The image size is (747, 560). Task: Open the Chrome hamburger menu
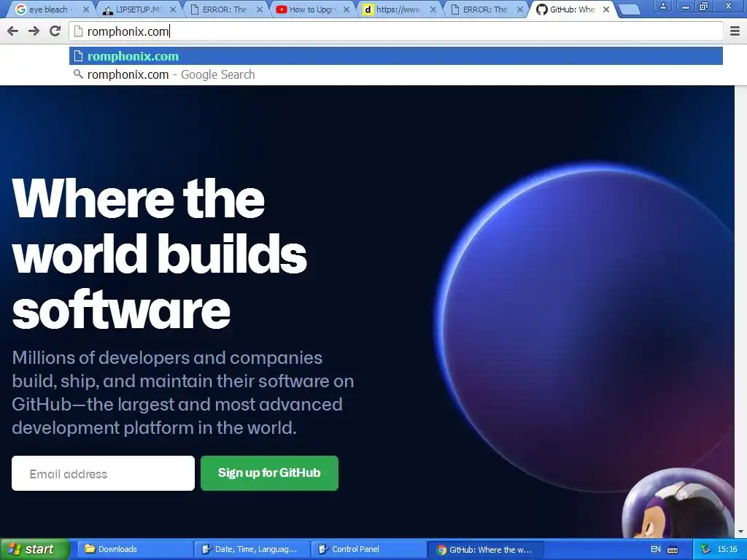735,31
